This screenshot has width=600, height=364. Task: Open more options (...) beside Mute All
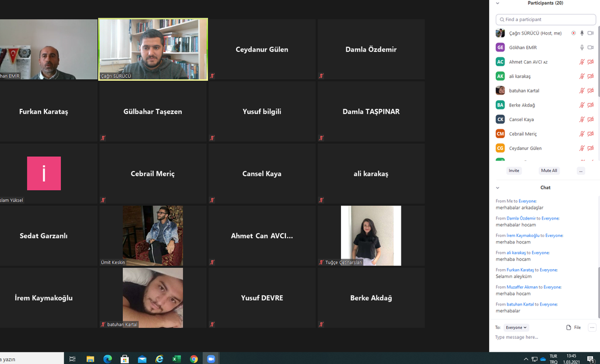point(581,171)
